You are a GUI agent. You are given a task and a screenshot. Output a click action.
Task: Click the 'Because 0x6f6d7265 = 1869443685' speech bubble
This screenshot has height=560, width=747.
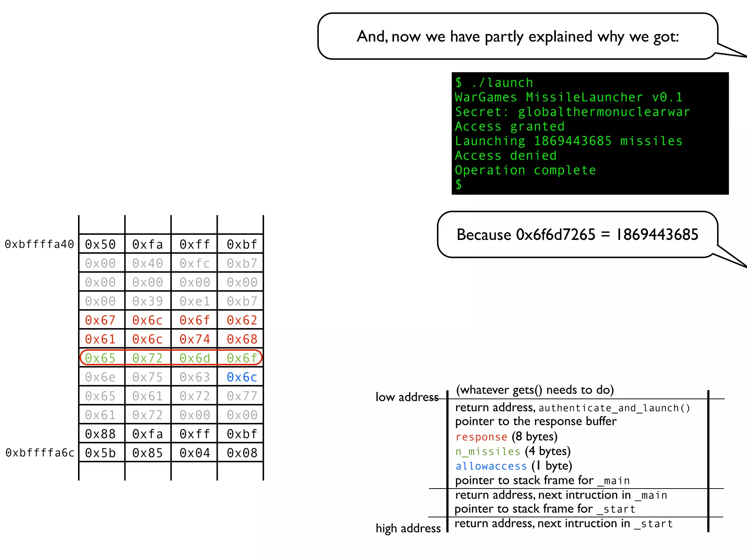point(577,234)
